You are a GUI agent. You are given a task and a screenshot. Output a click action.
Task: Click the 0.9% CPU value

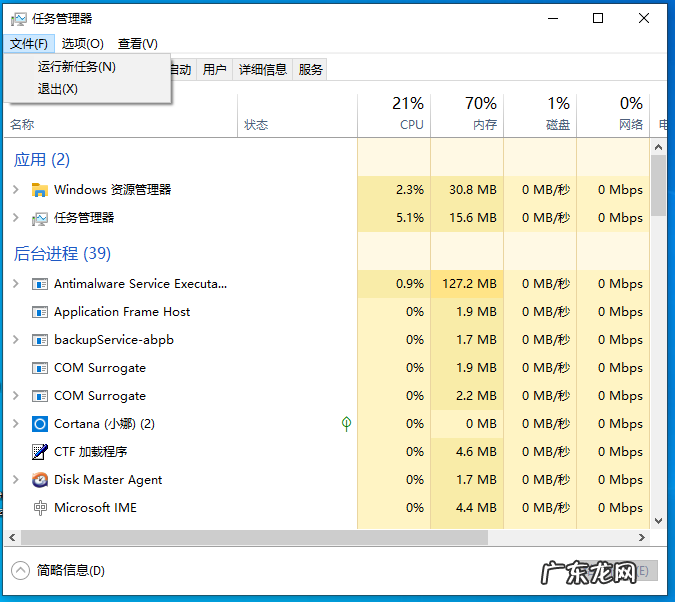(x=410, y=284)
